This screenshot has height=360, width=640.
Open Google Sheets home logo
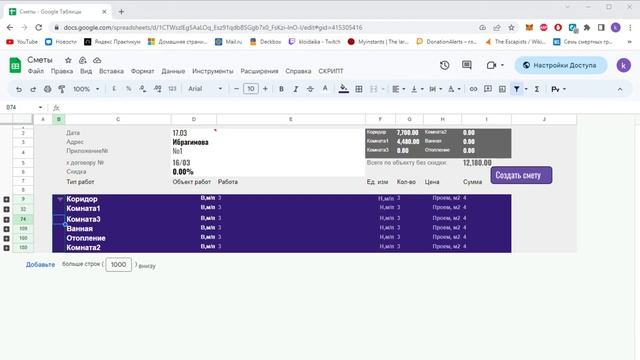(x=15, y=65)
